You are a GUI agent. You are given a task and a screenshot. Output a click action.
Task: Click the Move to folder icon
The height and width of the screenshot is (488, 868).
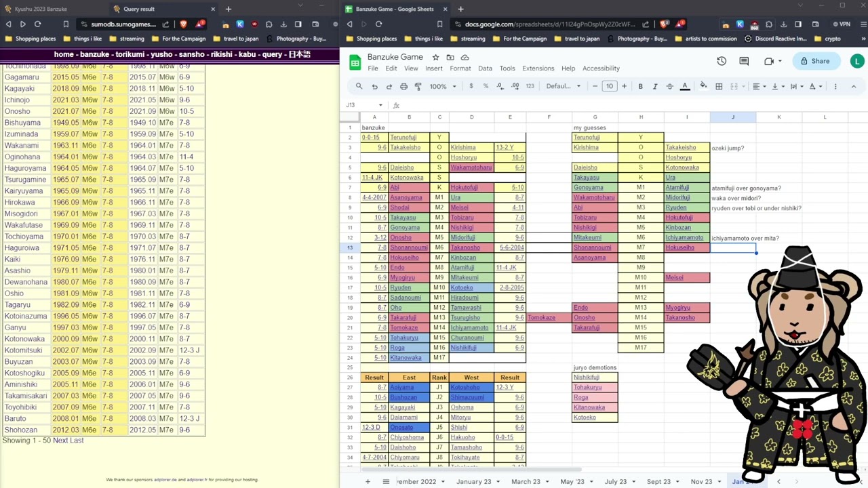(450, 58)
